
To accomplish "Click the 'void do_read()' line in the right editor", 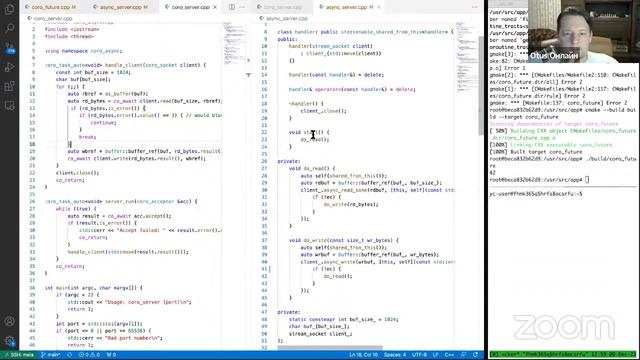I will pos(312,168).
